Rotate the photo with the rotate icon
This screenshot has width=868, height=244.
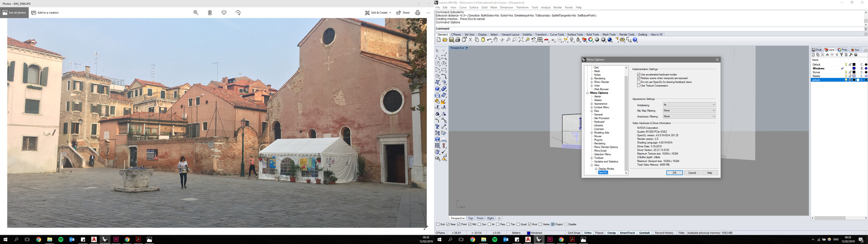(238, 13)
